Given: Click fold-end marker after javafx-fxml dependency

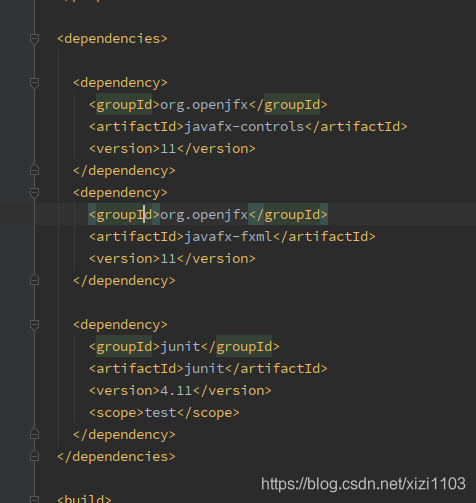Looking at the screenshot, I should click(x=34, y=280).
